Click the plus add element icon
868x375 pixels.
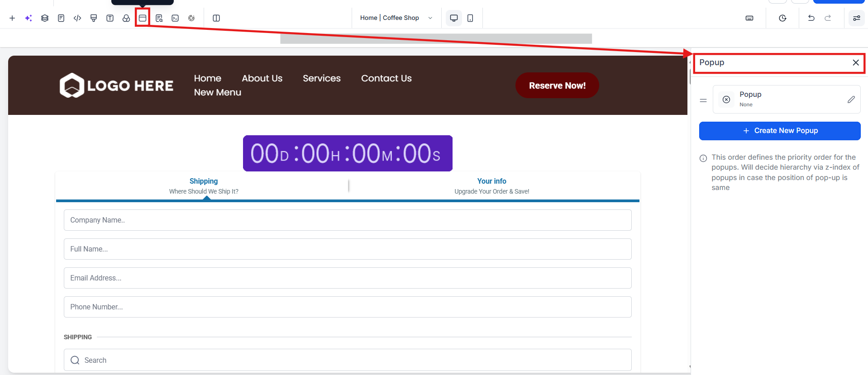pos(12,18)
